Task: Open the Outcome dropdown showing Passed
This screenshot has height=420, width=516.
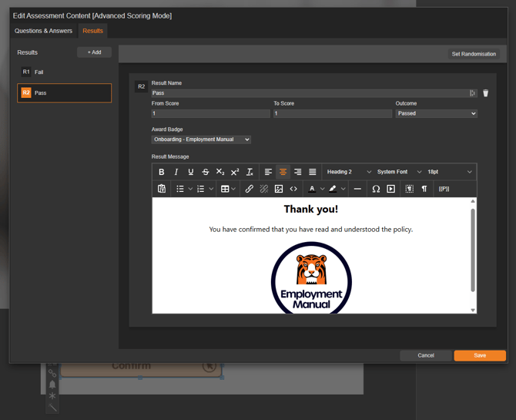Action: coord(436,113)
